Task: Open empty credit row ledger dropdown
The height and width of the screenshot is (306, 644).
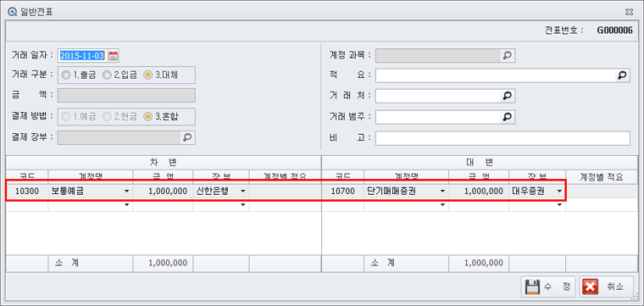Action: coord(559,204)
